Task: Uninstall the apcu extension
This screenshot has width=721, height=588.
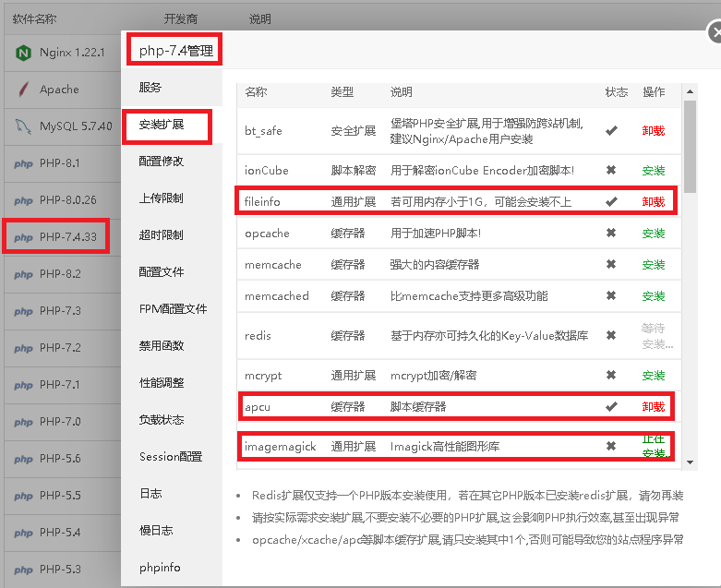Action: pos(654,407)
